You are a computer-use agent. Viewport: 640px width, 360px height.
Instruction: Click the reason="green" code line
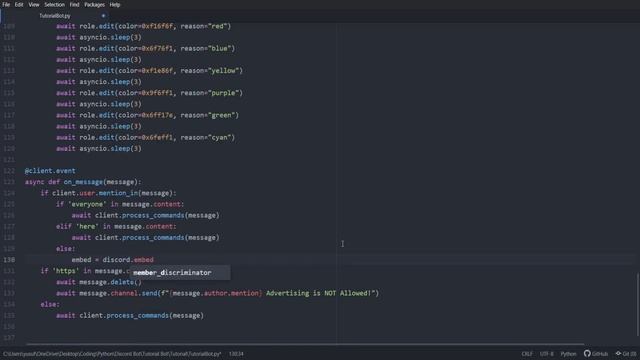[147, 115]
